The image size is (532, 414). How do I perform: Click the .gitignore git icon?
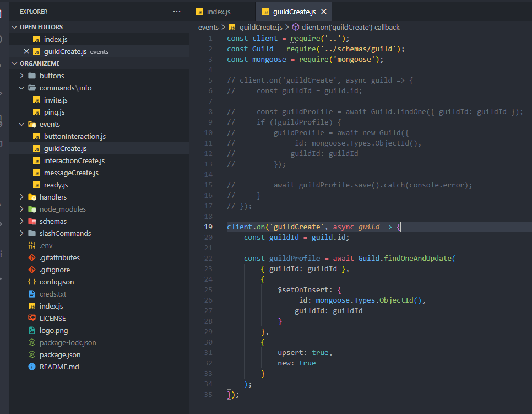tap(32, 270)
